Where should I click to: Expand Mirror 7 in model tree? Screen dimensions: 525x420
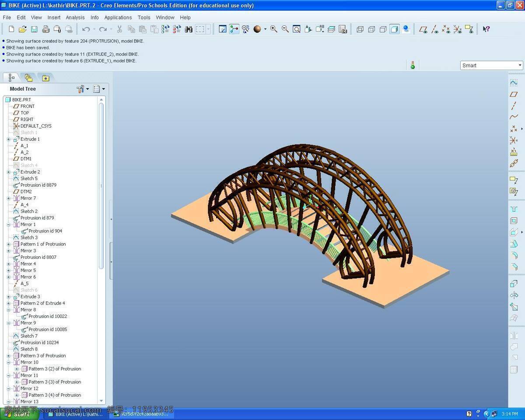coord(8,198)
